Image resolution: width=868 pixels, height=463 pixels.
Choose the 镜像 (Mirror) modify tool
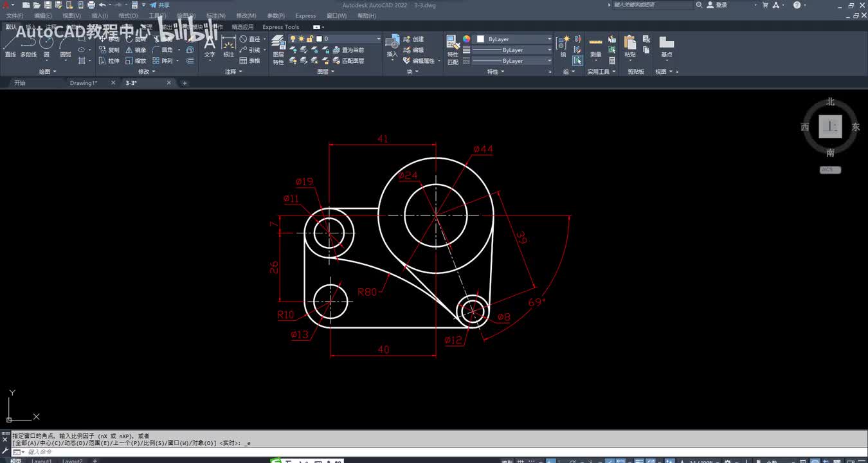[x=136, y=50]
